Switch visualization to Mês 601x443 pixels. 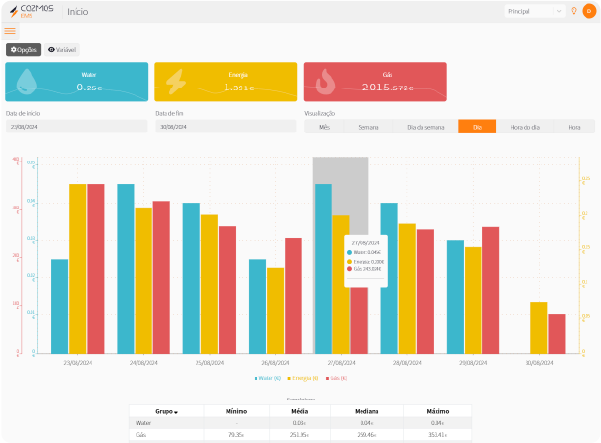324,127
